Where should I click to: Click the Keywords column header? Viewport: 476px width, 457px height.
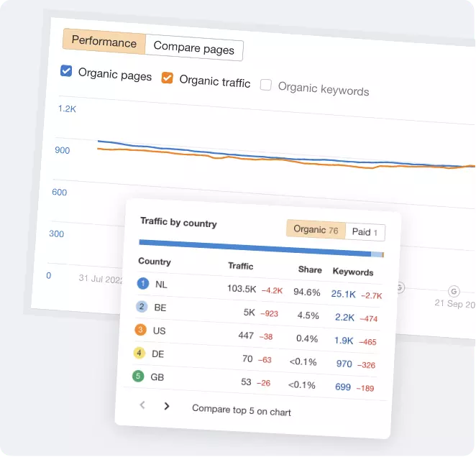coord(353,272)
